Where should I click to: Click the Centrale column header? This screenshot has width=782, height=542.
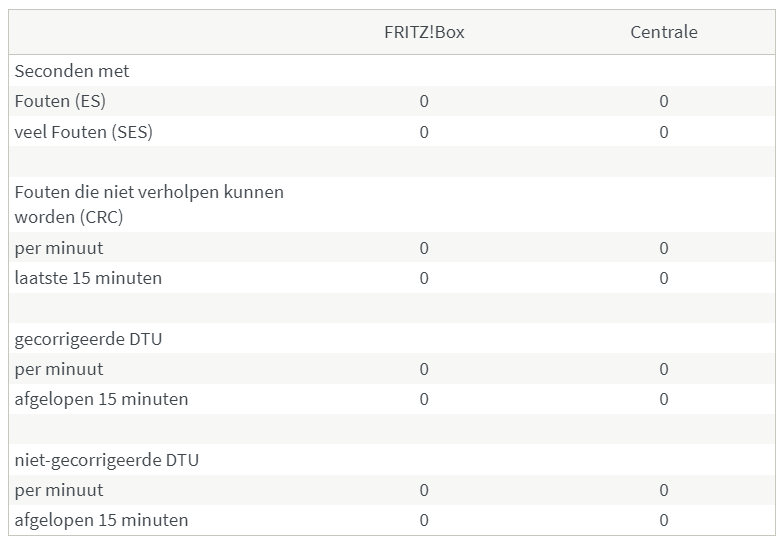[664, 32]
